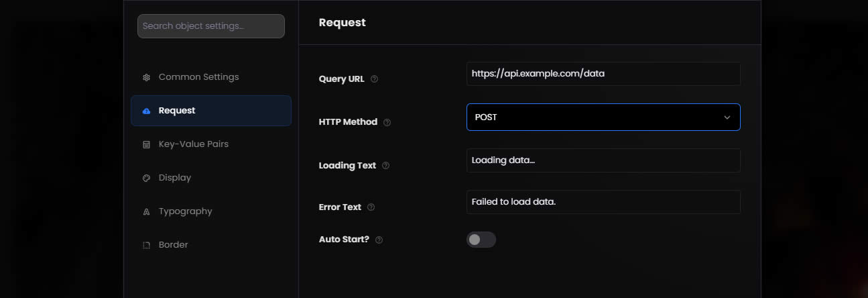The width and height of the screenshot is (868, 298).
Task: Click the Error Text input field
Action: point(603,201)
